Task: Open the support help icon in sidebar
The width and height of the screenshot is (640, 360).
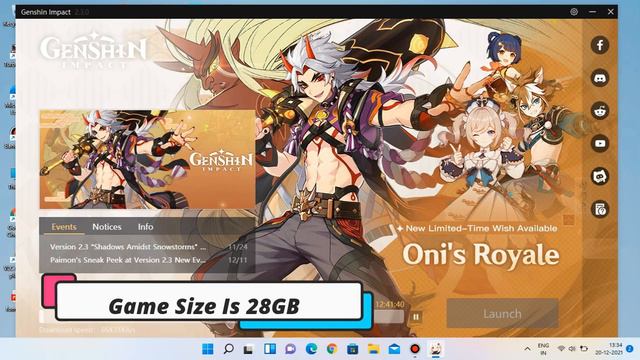Action: click(x=600, y=209)
